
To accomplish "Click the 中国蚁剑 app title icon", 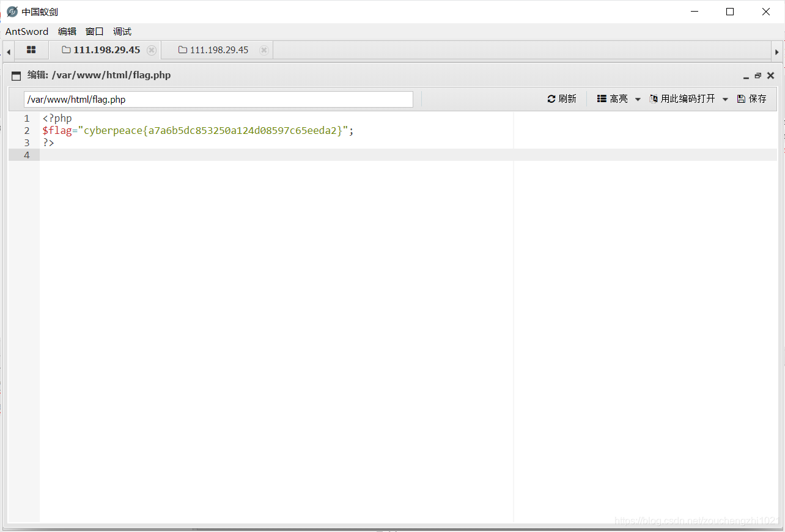I will [12, 12].
